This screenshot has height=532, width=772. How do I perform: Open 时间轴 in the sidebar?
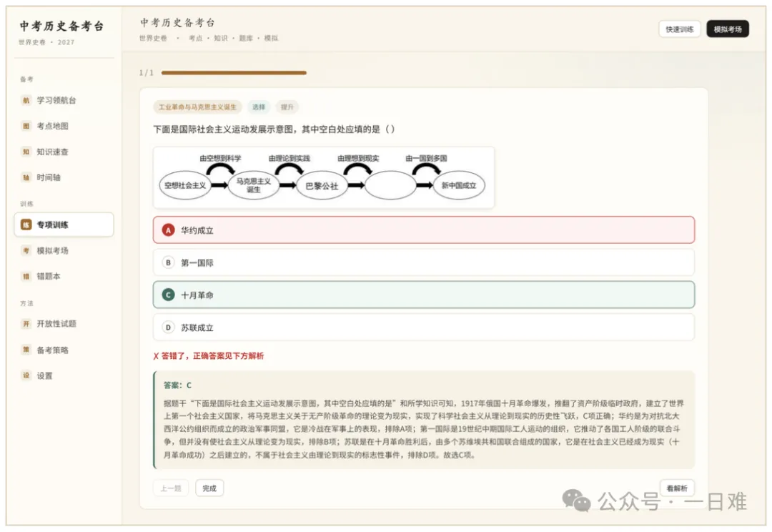64,177
